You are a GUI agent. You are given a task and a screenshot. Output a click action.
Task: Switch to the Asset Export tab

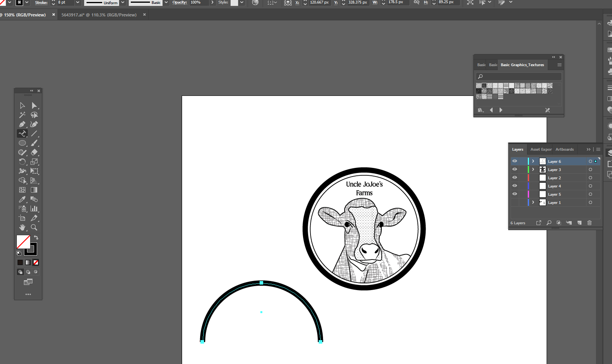coord(541,150)
